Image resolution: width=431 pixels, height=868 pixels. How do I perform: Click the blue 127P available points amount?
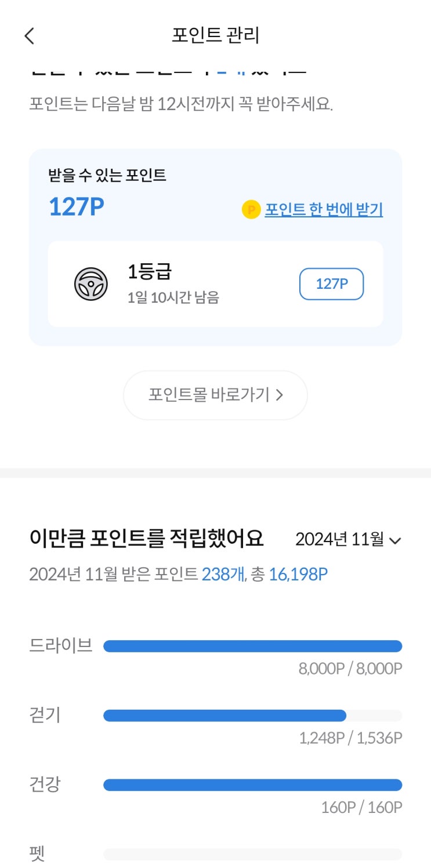(76, 207)
